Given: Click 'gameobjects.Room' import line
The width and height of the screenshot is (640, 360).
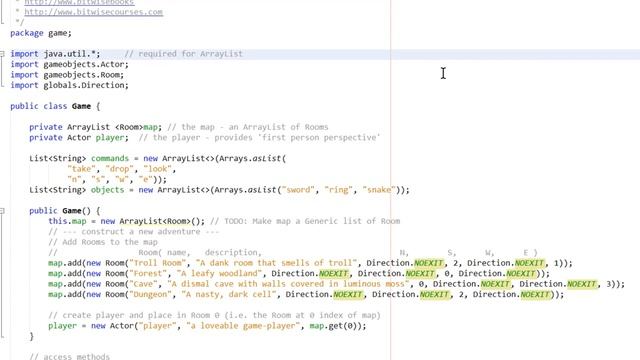Looking at the screenshot, I should 81,75.
